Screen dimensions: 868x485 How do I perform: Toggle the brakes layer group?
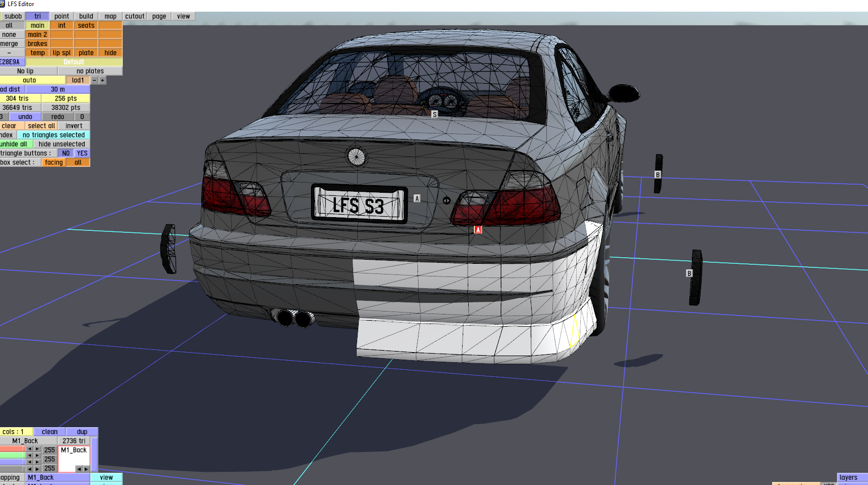(38, 44)
